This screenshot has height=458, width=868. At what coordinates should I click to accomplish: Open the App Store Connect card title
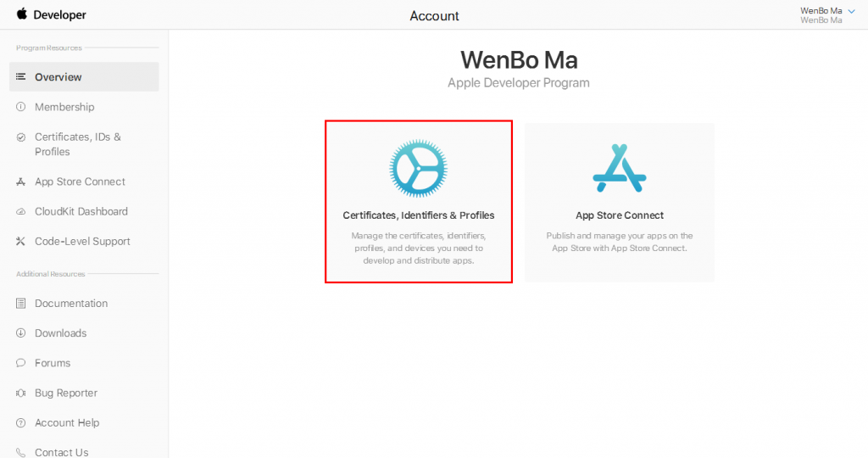[x=620, y=215]
